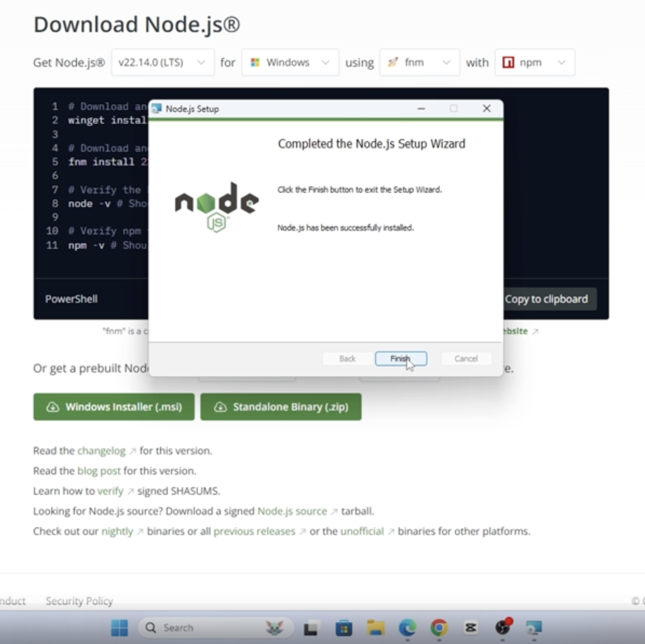This screenshot has height=644, width=645.
Task: Click the download icon in Standalone Binary button
Action: tap(220, 407)
